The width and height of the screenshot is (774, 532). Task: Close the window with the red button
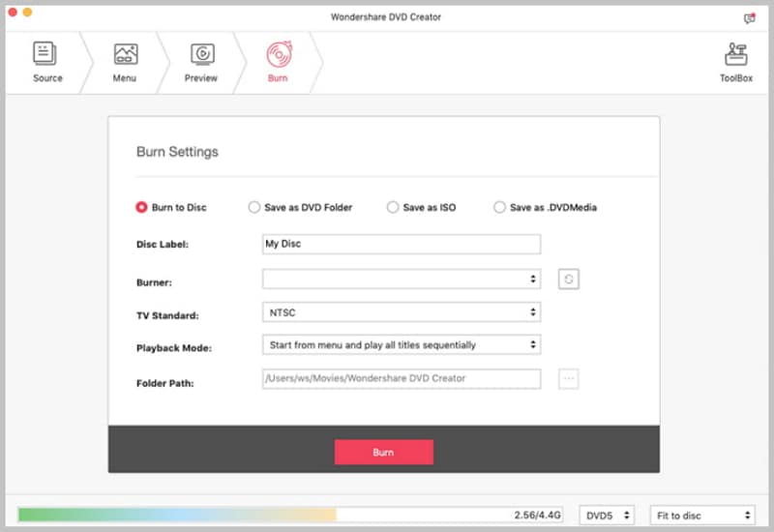pyautogui.click(x=13, y=13)
